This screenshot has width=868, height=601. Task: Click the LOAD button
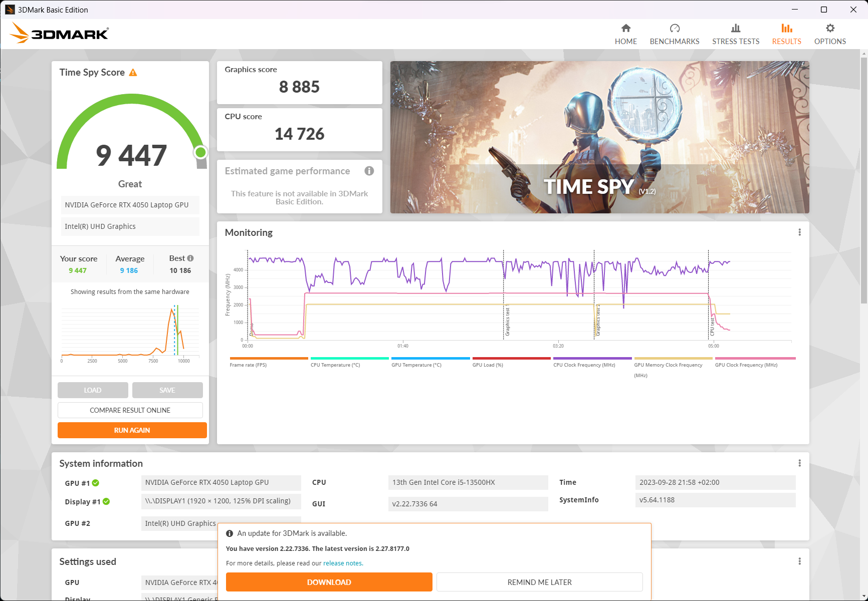click(x=93, y=390)
